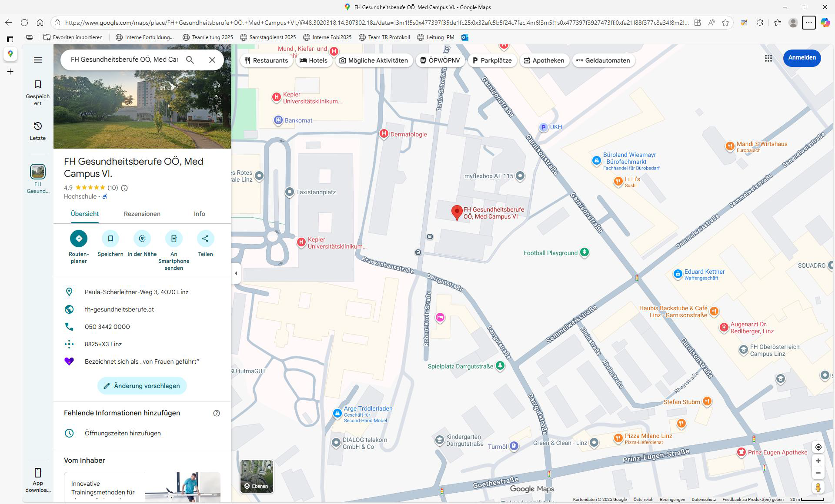Zoom in with the plus button
This screenshot has width=835, height=504.
(x=818, y=461)
